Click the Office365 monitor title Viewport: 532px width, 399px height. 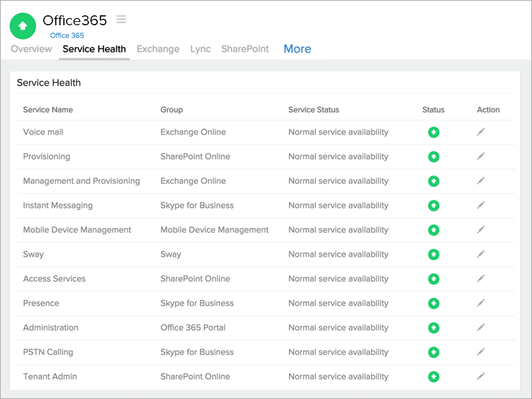coord(74,21)
